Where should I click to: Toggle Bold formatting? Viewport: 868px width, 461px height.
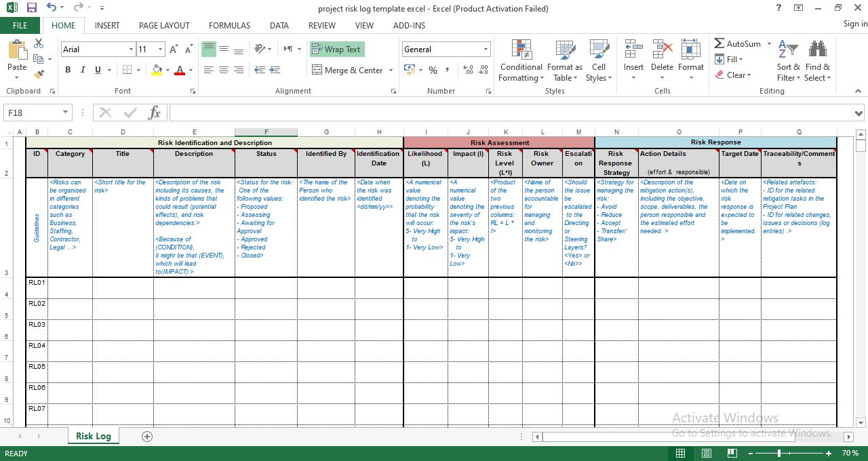pyautogui.click(x=67, y=70)
